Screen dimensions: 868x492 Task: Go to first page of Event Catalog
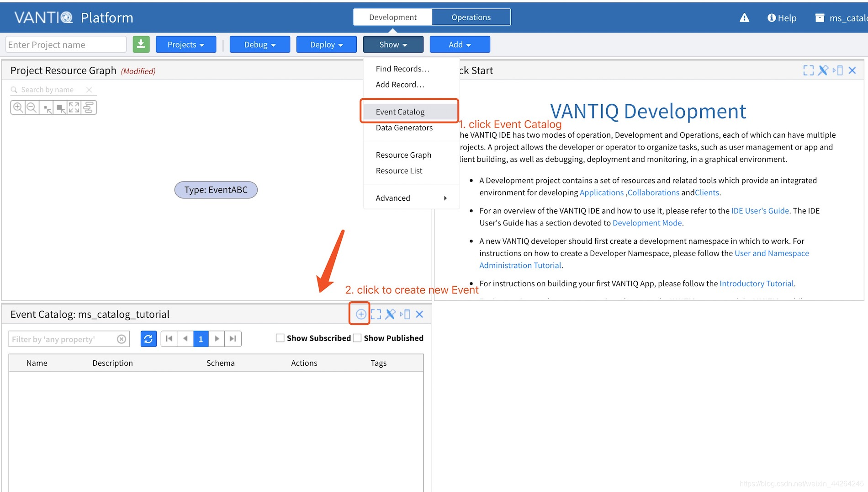[x=169, y=339]
